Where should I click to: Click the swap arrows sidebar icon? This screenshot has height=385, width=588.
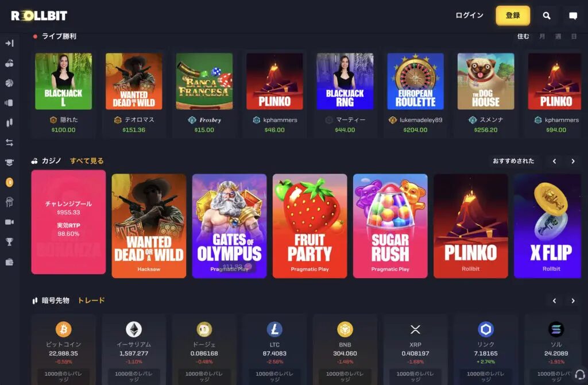click(9, 142)
